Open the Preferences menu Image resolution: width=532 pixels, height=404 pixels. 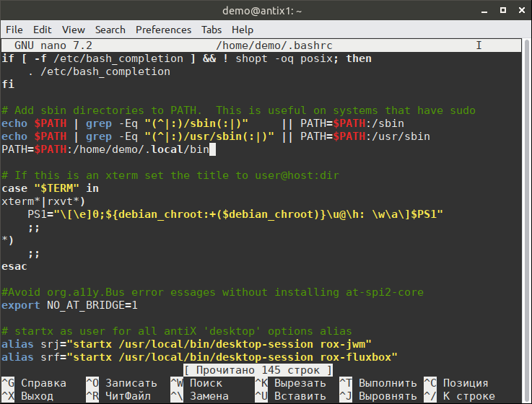click(164, 30)
